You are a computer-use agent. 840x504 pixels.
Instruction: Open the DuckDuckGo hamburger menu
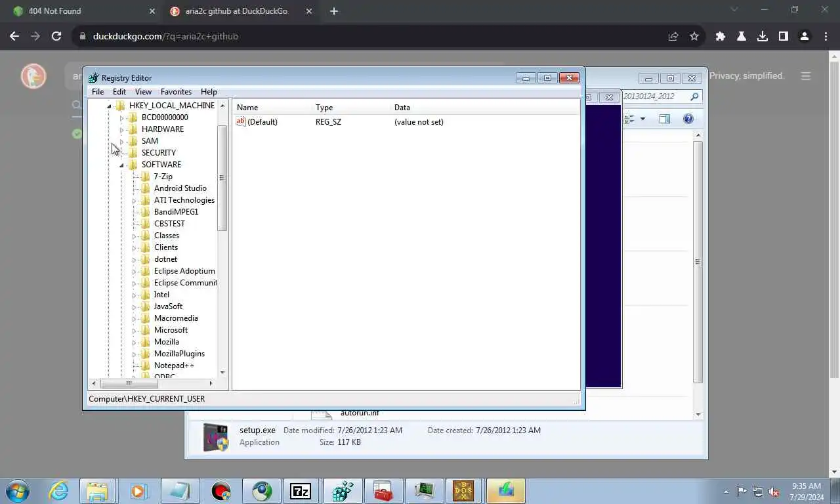[806, 76]
